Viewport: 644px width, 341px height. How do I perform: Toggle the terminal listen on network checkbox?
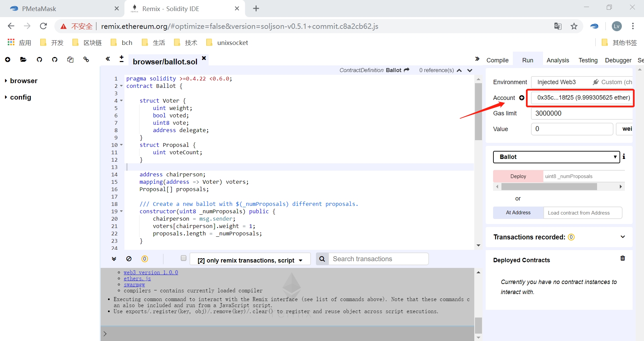183,258
